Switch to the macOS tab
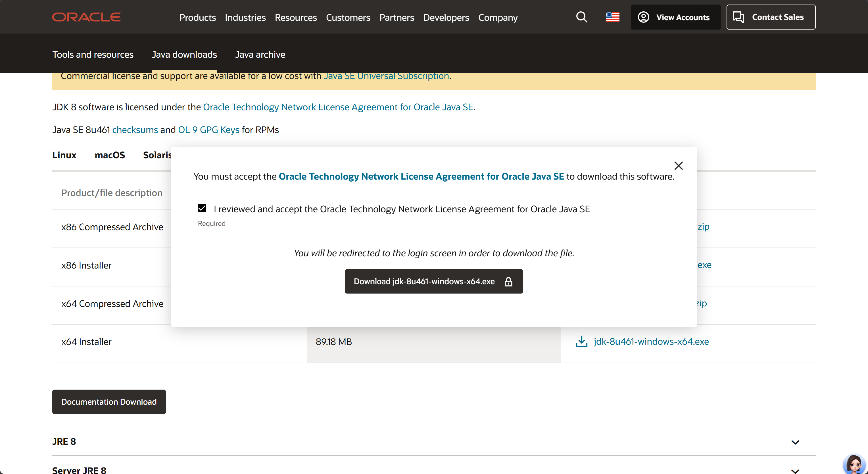This screenshot has width=868, height=474. coord(110,155)
